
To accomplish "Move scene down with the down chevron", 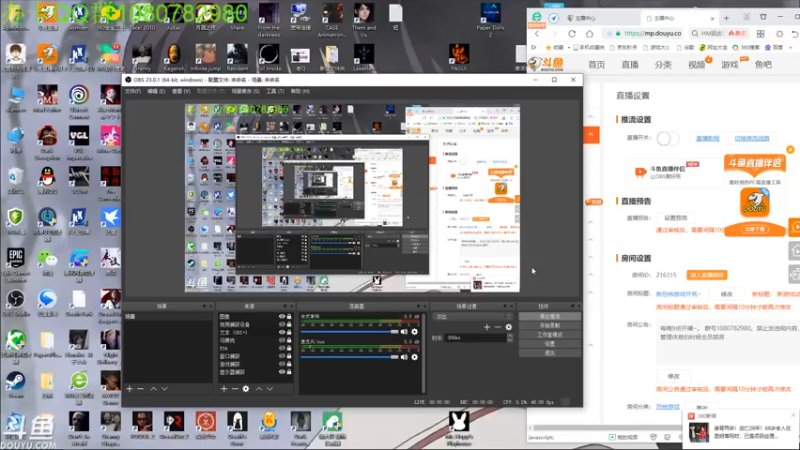I will pyautogui.click(x=164, y=389).
